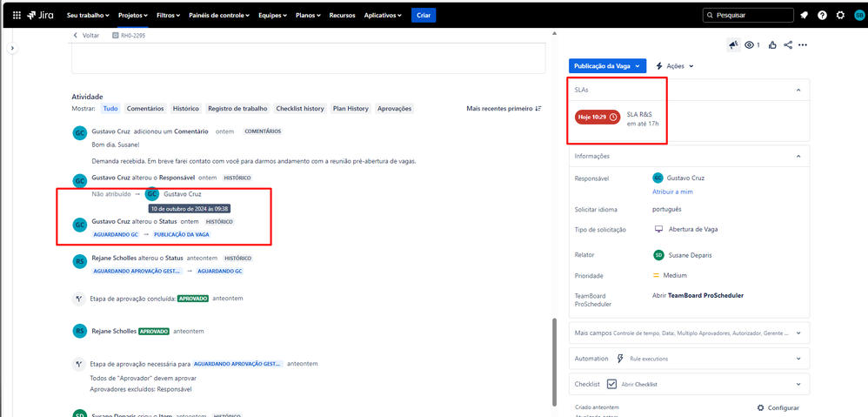Select the Plan History filter
Viewport: 868px width, 417px height.
pyautogui.click(x=351, y=109)
